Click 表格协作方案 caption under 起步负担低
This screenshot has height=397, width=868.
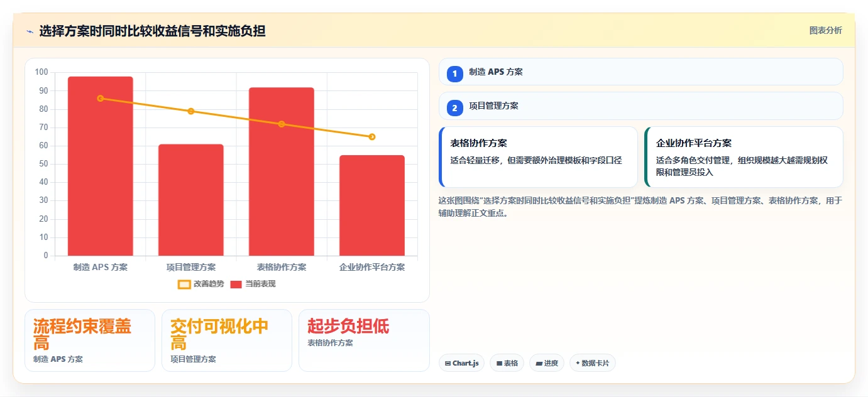pyautogui.click(x=330, y=343)
